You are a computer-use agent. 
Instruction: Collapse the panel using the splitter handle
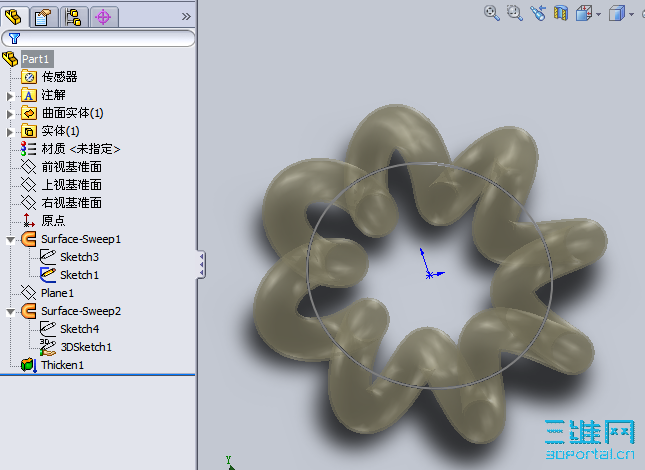[x=202, y=264]
